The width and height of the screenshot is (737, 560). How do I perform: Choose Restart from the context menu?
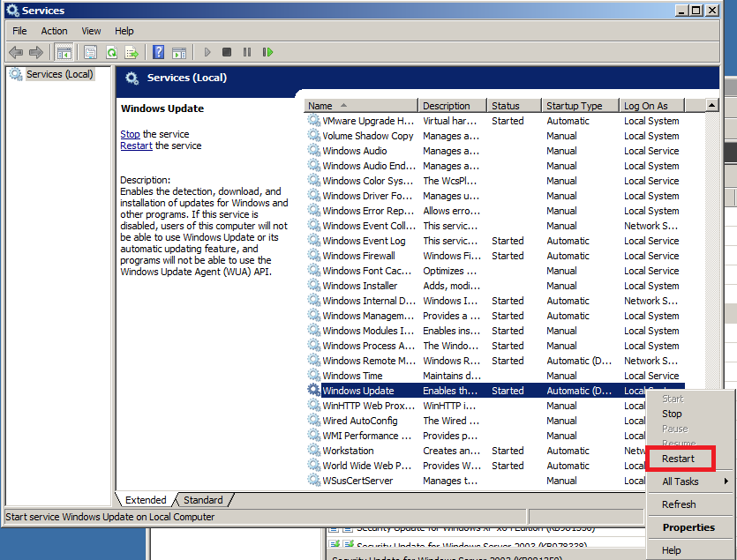678,459
